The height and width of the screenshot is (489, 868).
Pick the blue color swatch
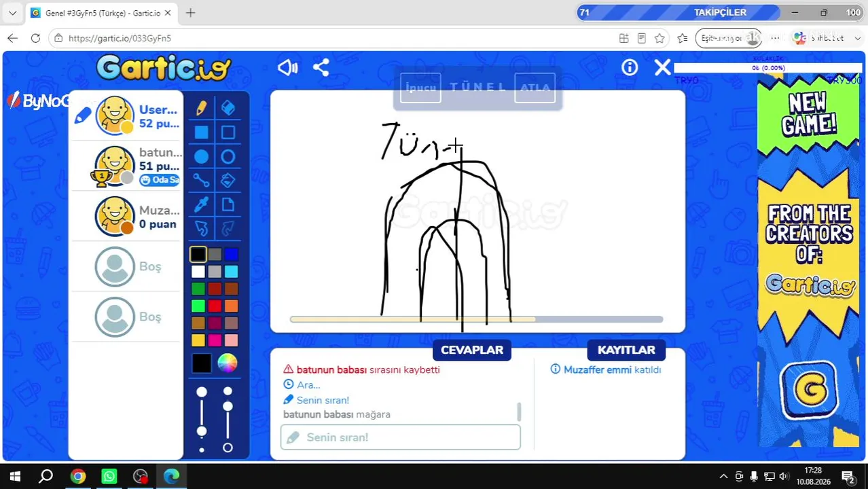[232, 254]
